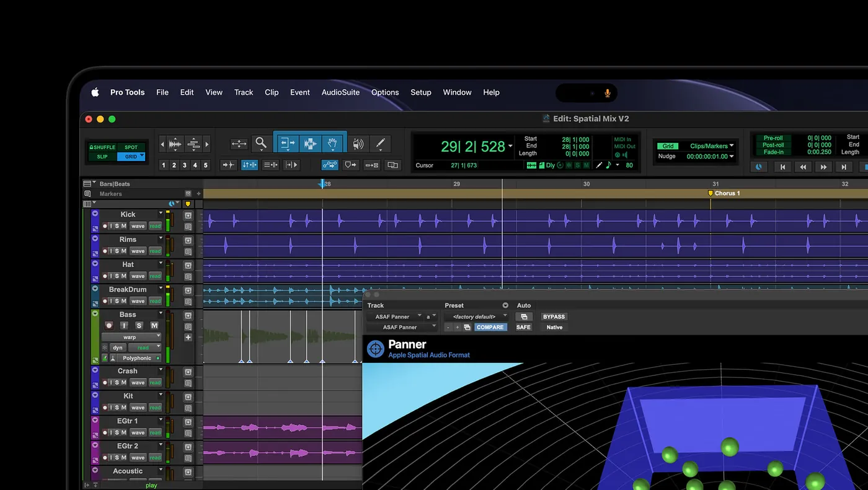Viewport: 868px width, 490px height.
Task: Record-enable the Bass track
Action: click(x=109, y=325)
